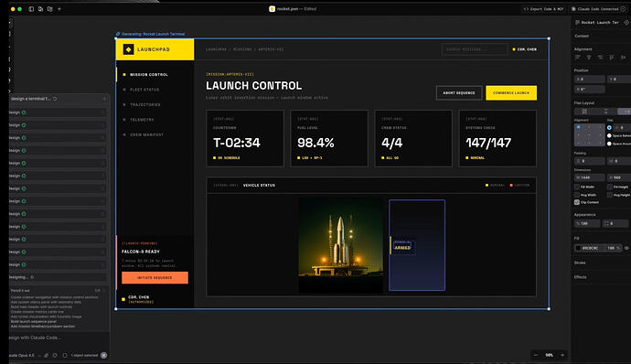Select the selected Gap radio button

tap(609, 128)
